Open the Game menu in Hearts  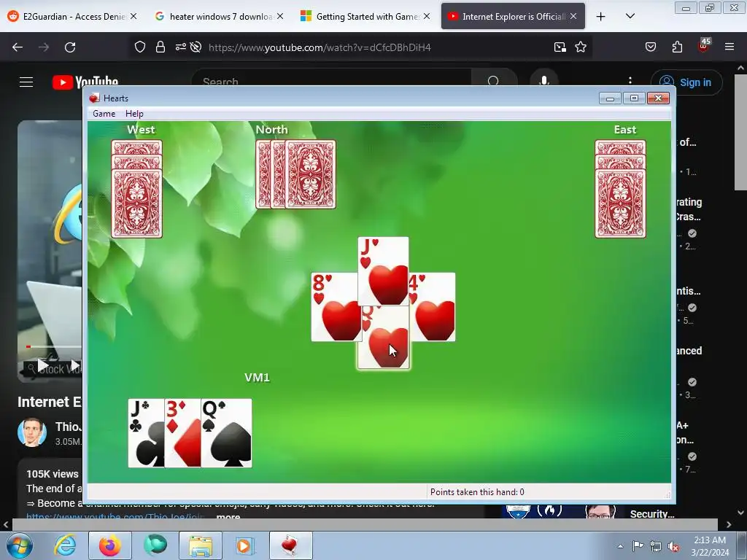[x=104, y=113]
